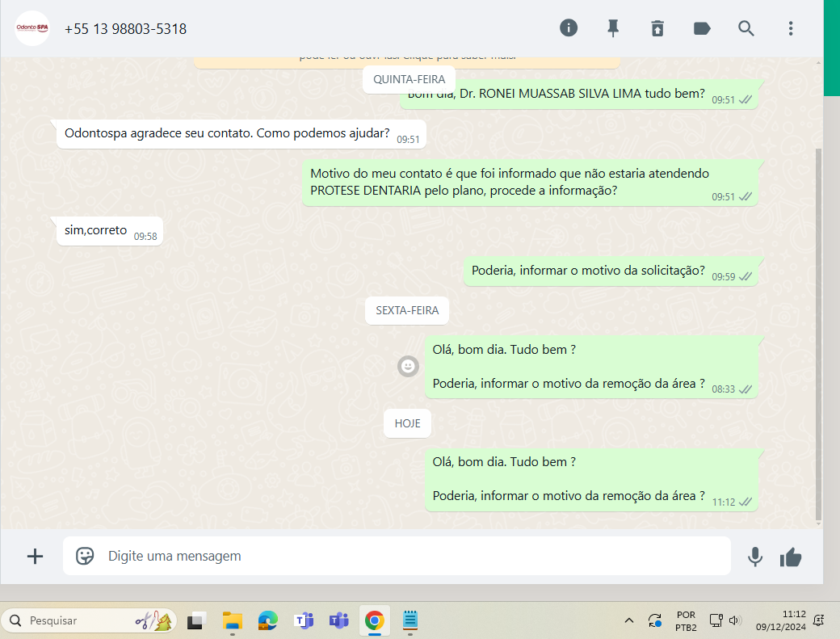The image size is (840, 639).
Task: React to the Friday 08:33 message with the emoji button
Action: pyautogui.click(x=409, y=367)
